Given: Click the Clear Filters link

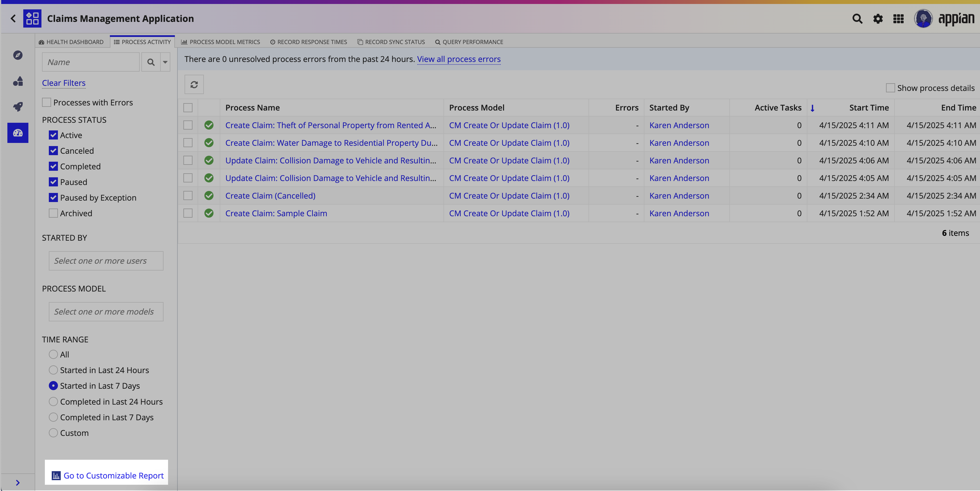Looking at the screenshot, I should pos(64,83).
